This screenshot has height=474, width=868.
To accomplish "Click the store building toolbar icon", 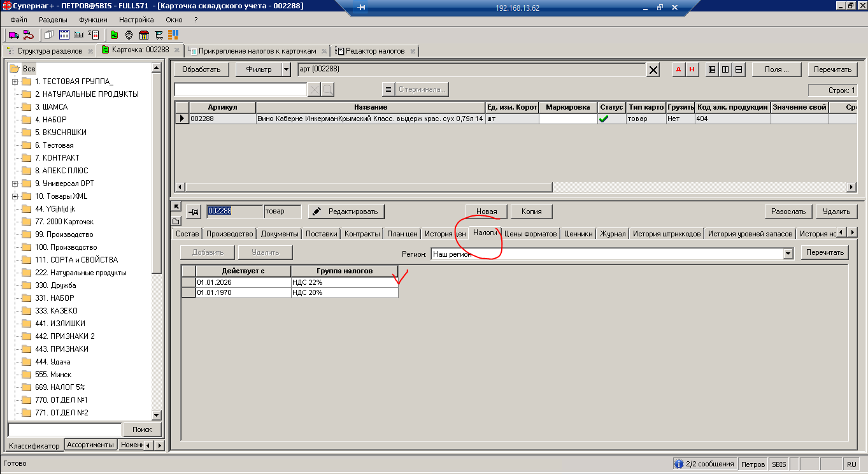I will point(143,35).
